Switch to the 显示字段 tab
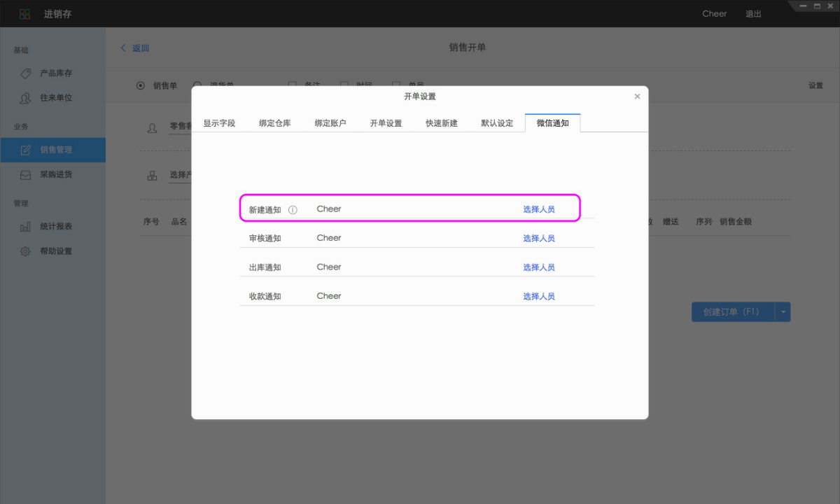840x504 pixels. (219, 123)
